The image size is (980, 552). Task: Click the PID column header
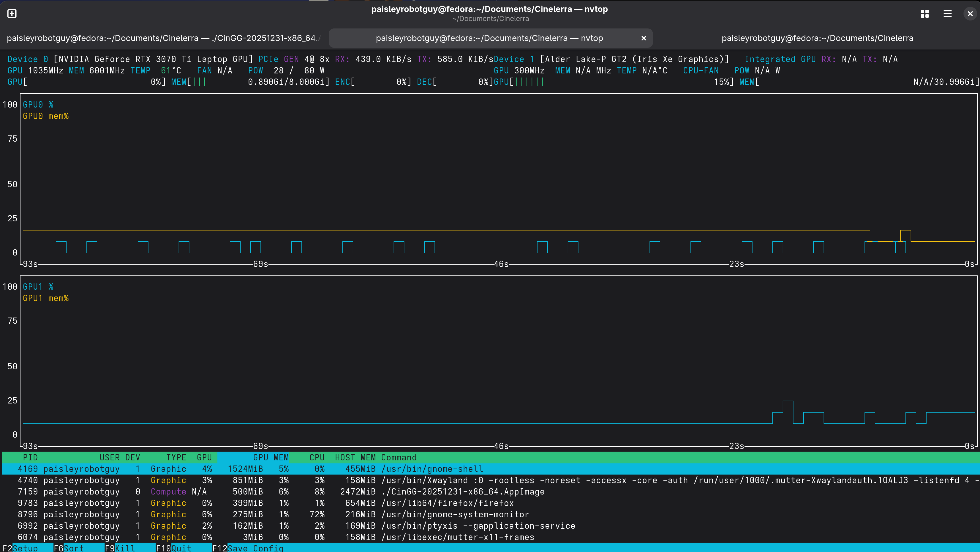tap(30, 457)
